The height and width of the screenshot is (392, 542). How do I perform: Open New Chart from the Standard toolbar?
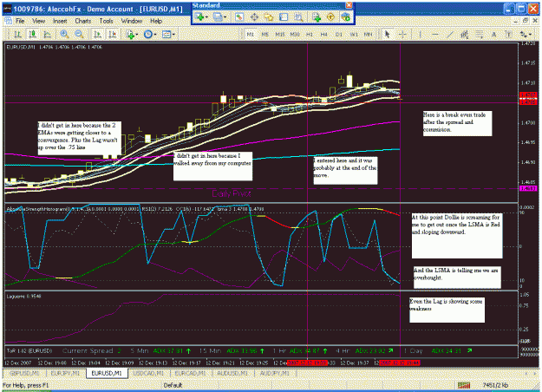(x=199, y=16)
